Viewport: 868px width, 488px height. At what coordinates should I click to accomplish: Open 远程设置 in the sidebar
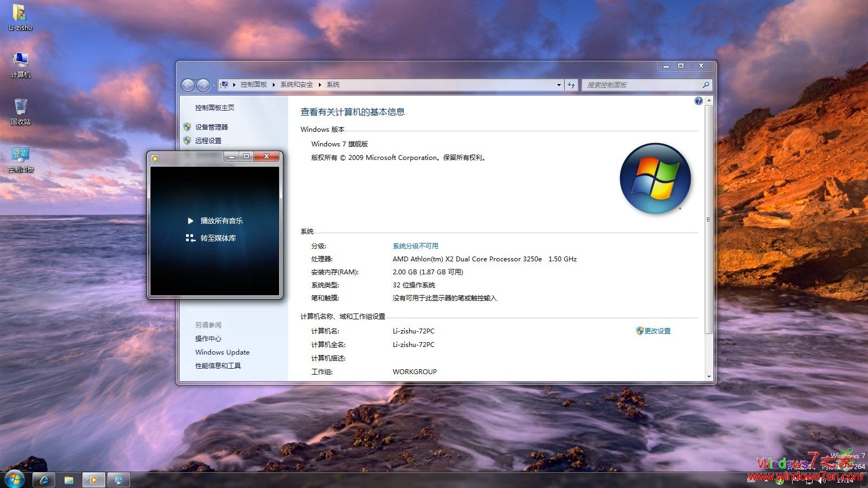point(207,140)
